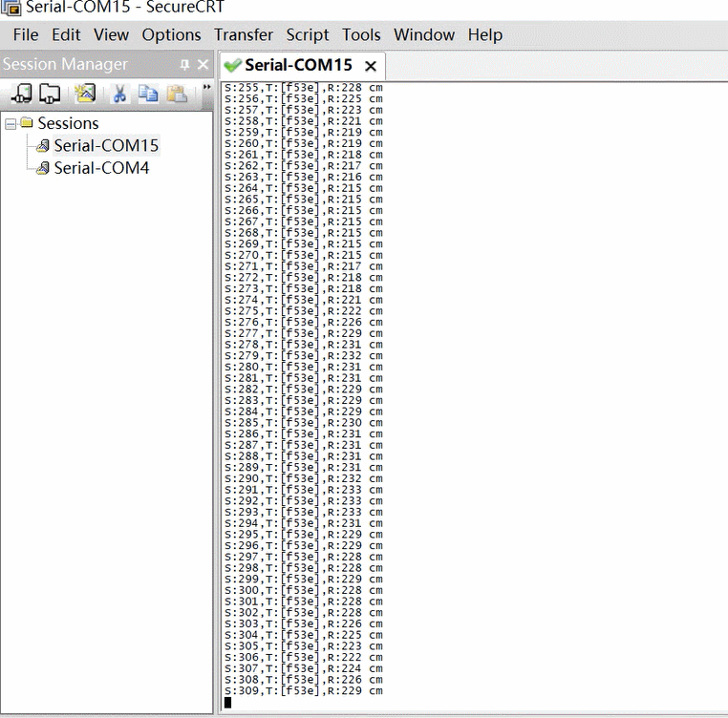The height and width of the screenshot is (718, 728).
Task: Open the Help menu
Action: [485, 34]
